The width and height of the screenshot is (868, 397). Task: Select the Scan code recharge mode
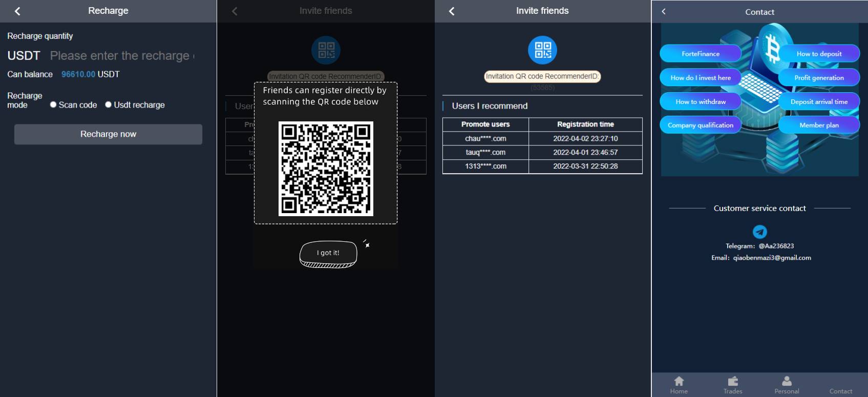coord(53,105)
